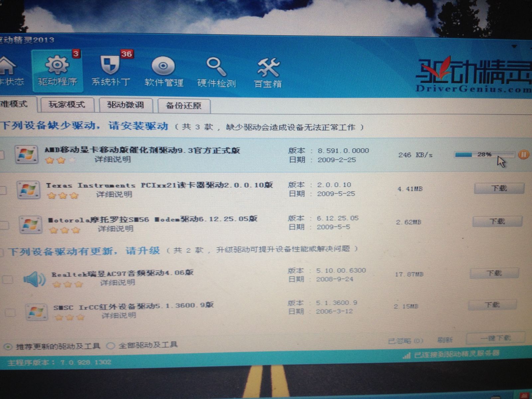Open the 系统补丁 system patches section
This screenshot has height=399, width=532.
pyautogui.click(x=111, y=71)
